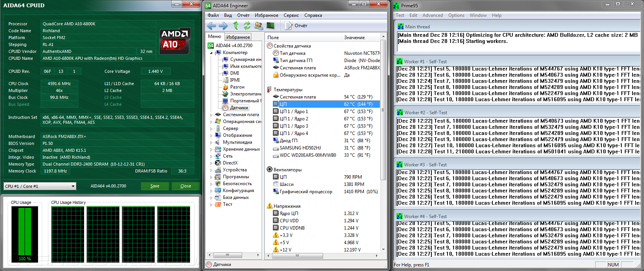
Task: Open the Сервис menu
Action: click(291, 15)
